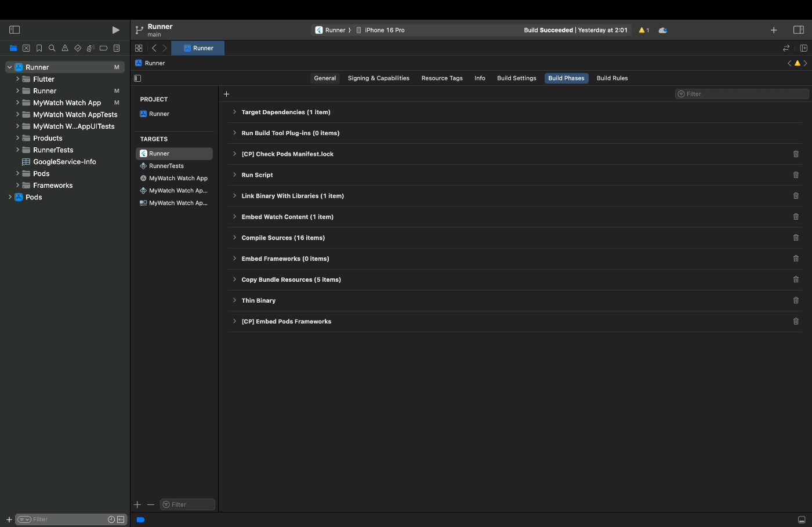Select Runner under PROJECT
This screenshot has height=527, width=812.
tap(155, 114)
